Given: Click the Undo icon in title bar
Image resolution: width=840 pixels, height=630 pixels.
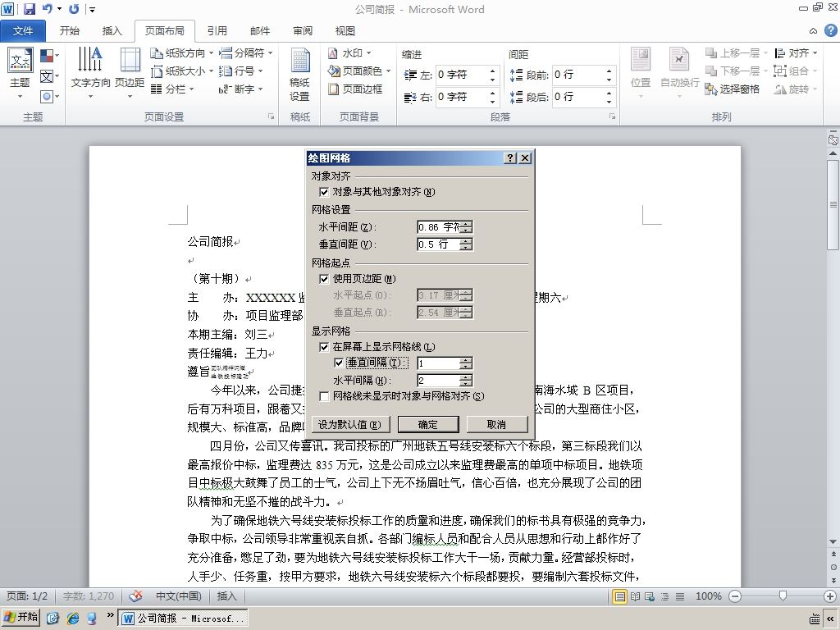Looking at the screenshot, I should (x=47, y=9).
